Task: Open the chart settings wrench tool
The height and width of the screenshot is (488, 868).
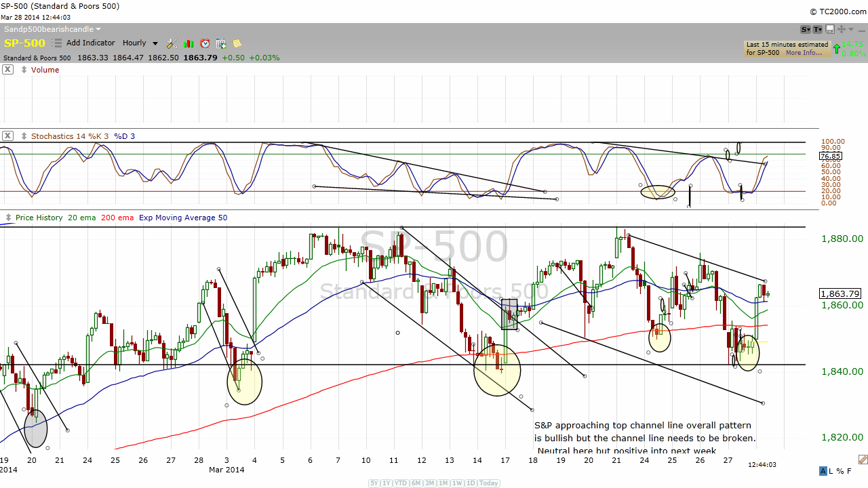Action: tap(172, 43)
